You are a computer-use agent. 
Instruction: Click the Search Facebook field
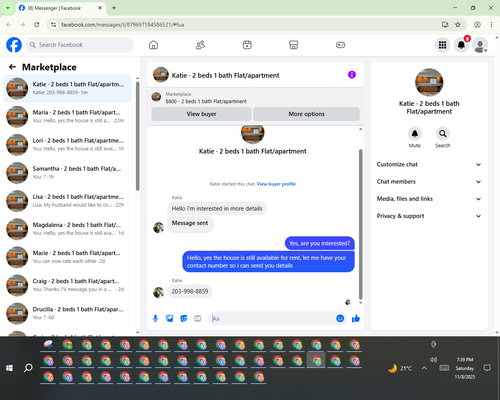click(80, 45)
